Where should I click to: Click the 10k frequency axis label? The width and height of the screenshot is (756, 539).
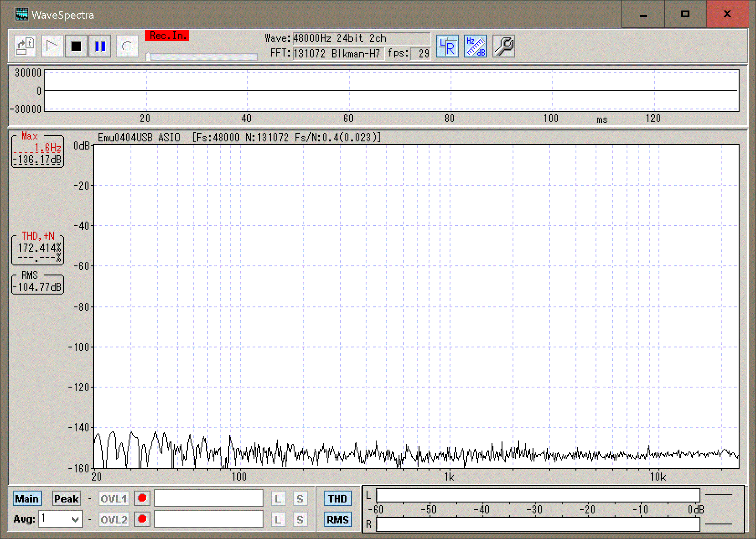coord(658,477)
